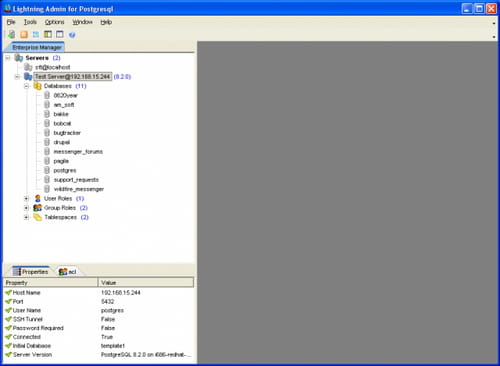Screen dimensions: 500x366
Task: Click the template1 value cell
Action: 113,346
